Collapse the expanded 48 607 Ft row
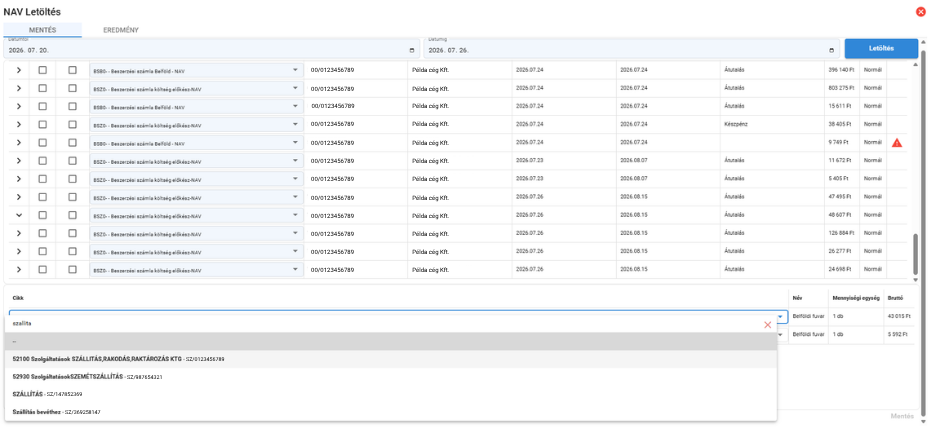 click(x=19, y=215)
